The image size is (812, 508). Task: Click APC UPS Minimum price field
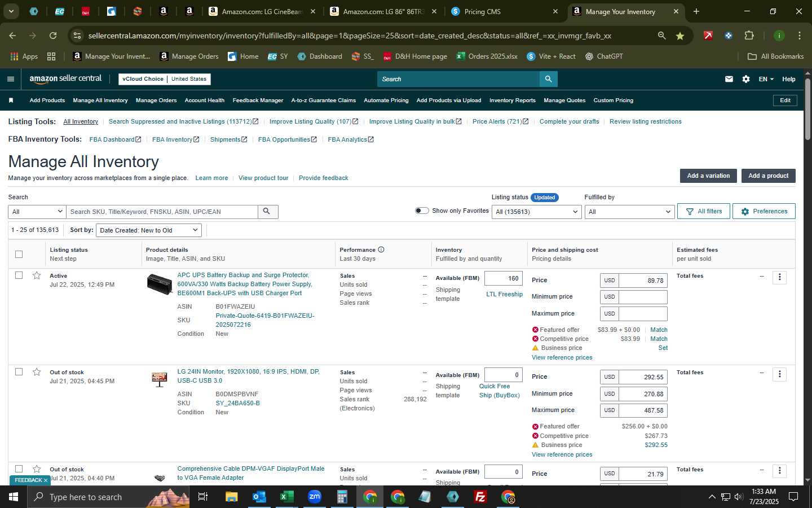[x=643, y=297]
